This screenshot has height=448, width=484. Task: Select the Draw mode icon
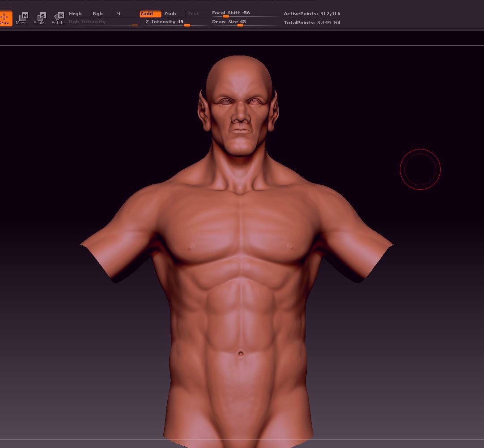5,18
